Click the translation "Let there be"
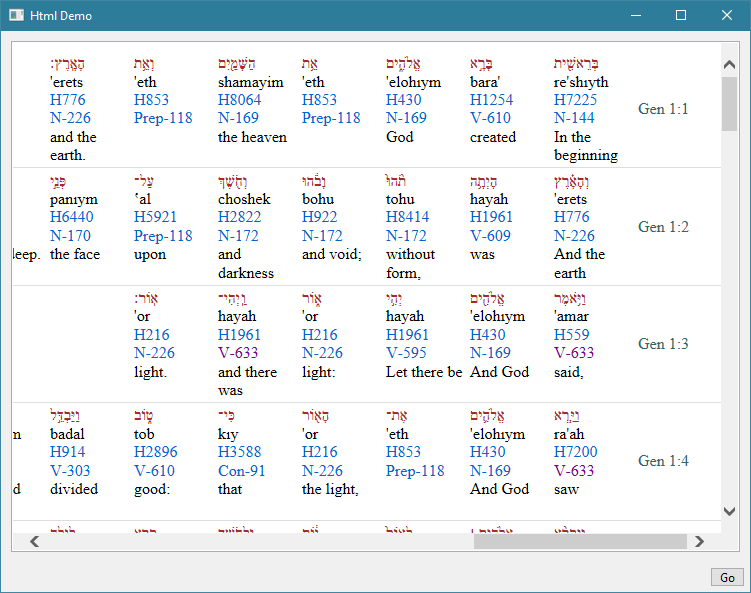Screen dimensions: 751x593 click(x=424, y=372)
